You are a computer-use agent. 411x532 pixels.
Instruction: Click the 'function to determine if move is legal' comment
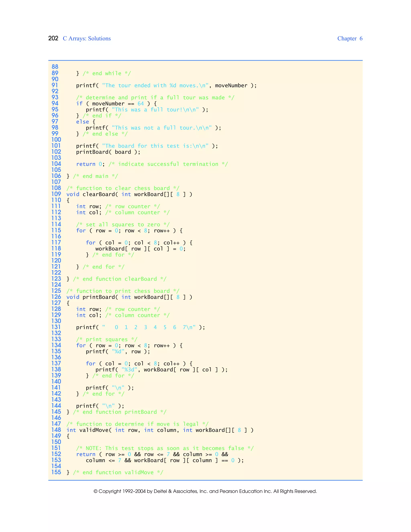(137, 424)
